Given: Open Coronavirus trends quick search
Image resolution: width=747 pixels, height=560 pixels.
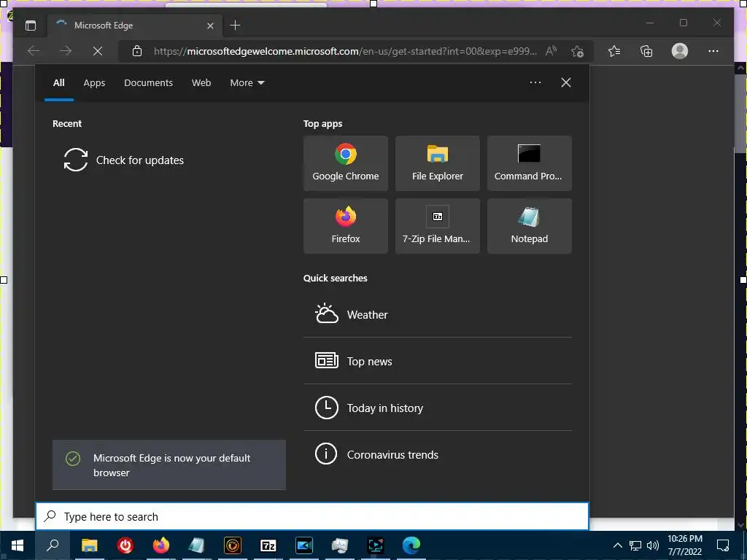Looking at the screenshot, I should pyautogui.click(x=438, y=454).
